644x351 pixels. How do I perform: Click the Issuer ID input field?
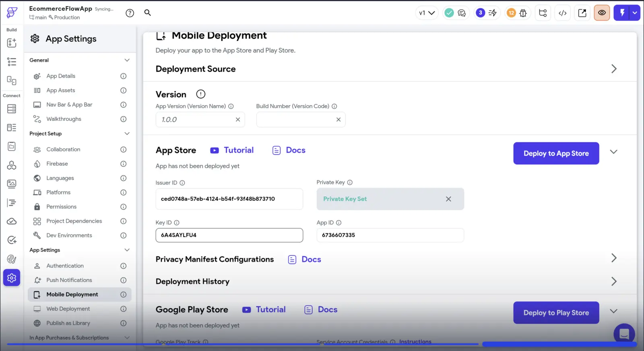point(229,199)
